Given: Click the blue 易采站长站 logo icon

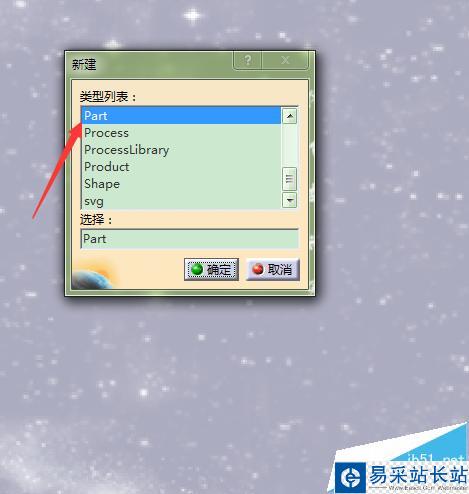Looking at the screenshot, I should (350, 478).
